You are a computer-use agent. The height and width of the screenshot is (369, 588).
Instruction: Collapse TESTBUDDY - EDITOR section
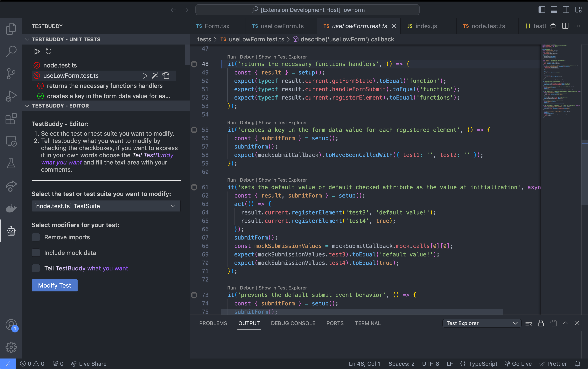pos(27,106)
